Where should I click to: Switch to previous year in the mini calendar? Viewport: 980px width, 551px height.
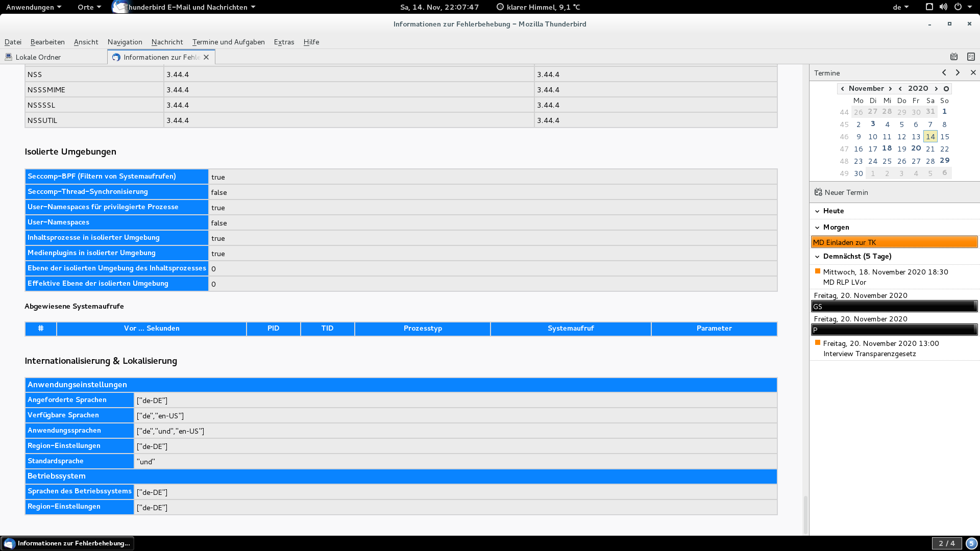click(x=900, y=88)
